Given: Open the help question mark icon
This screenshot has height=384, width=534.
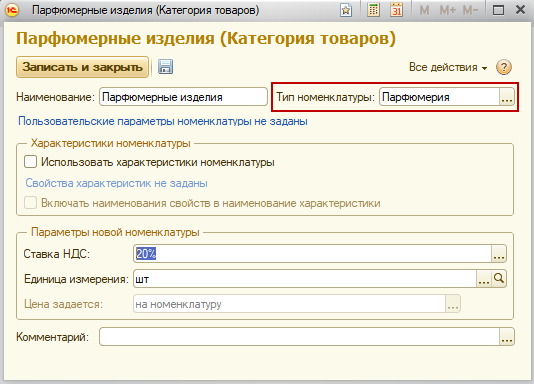Looking at the screenshot, I should [x=504, y=67].
